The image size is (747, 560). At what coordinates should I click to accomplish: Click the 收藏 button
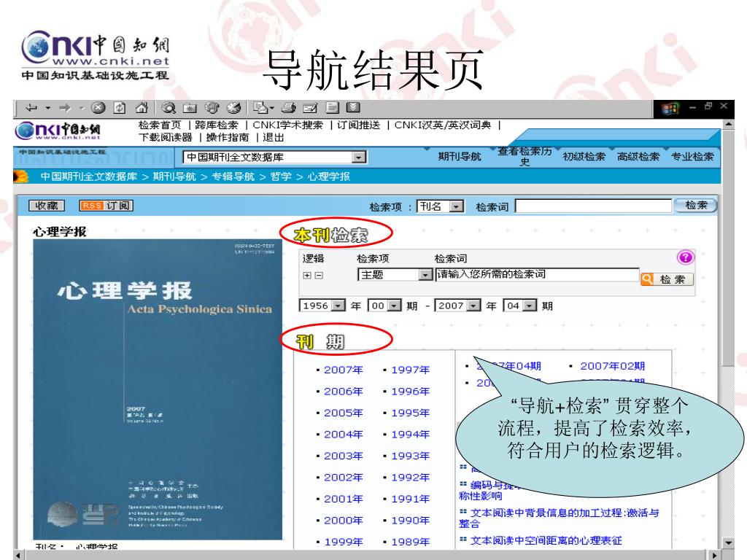tap(46, 205)
